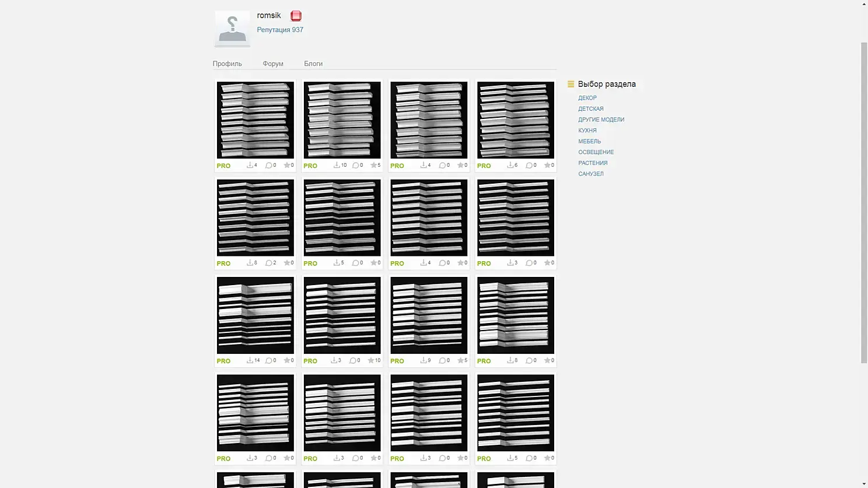Click the page's vertical scrollbar thumb
This screenshot has width=868, height=488.
864,202
